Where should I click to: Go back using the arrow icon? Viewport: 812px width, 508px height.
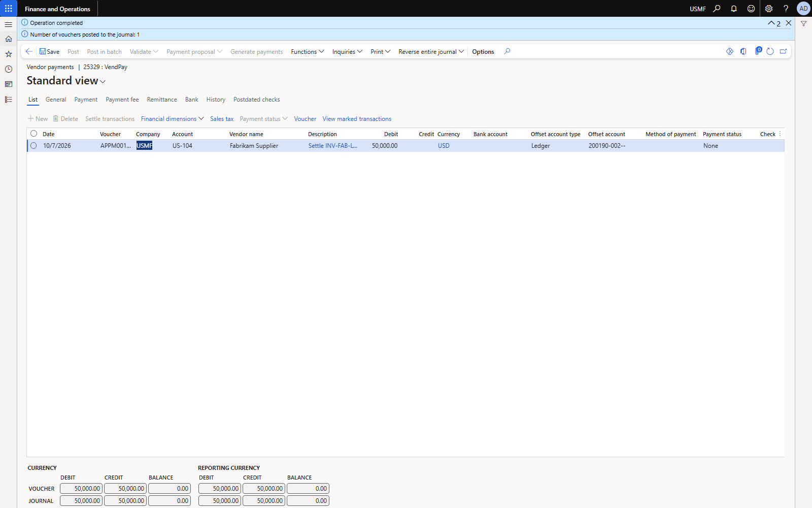[x=29, y=51]
